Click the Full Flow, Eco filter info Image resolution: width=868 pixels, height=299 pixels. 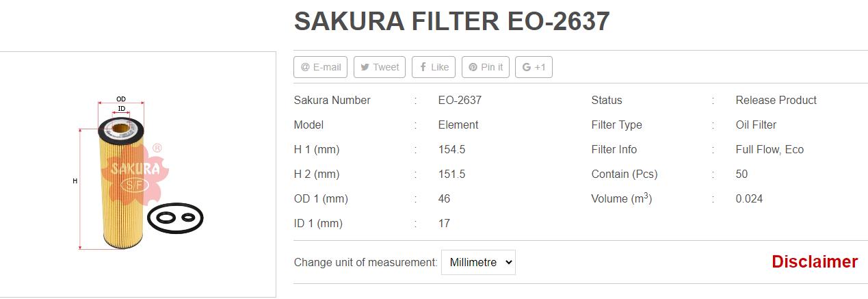770,149
